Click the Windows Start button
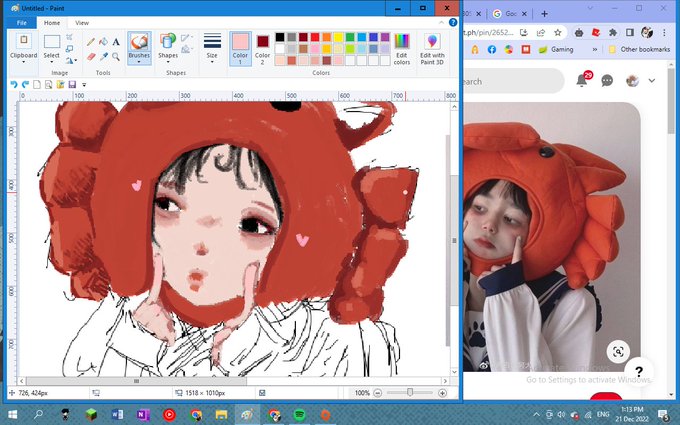Screen dimensions: 680x425 13,415
